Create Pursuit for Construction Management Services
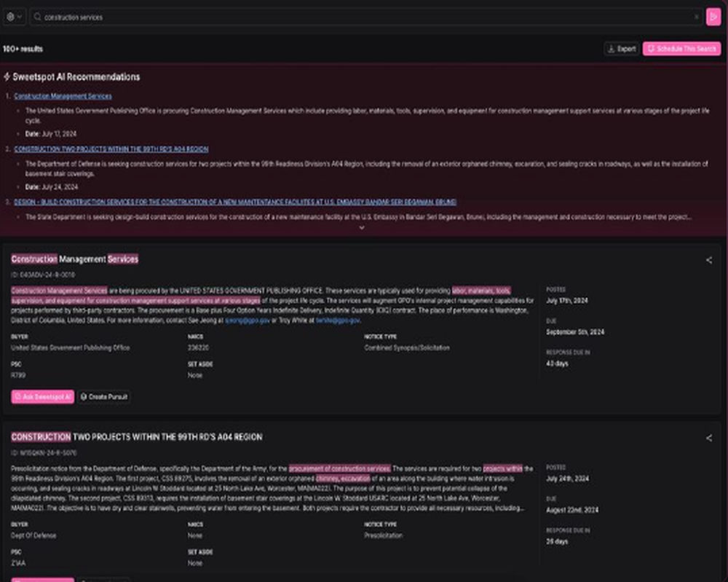This screenshot has height=582, width=728. tap(104, 397)
